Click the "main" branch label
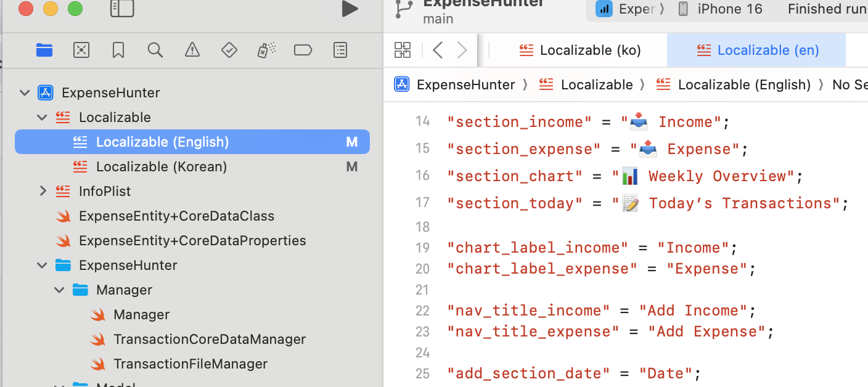 [438, 19]
